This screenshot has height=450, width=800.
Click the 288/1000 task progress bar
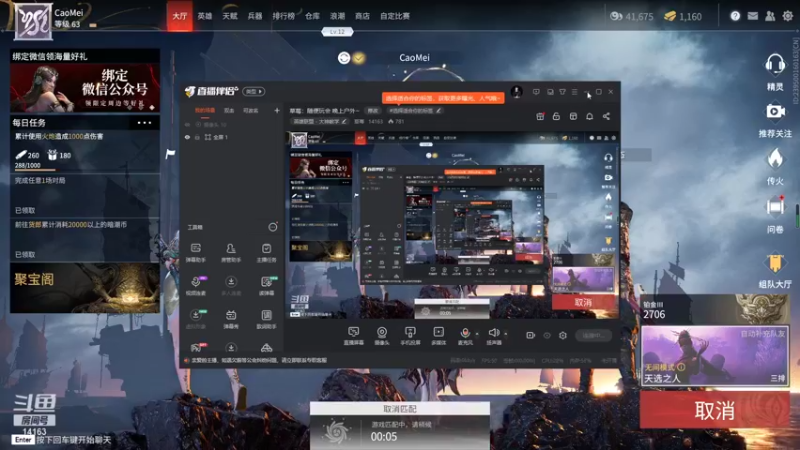[x=35, y=170]
